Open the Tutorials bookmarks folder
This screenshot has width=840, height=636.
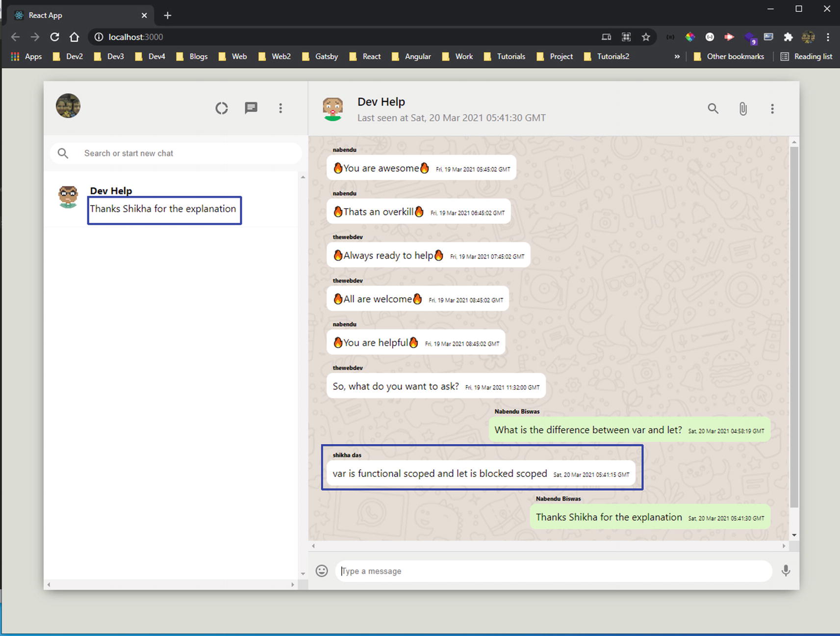tap(505, 56)
